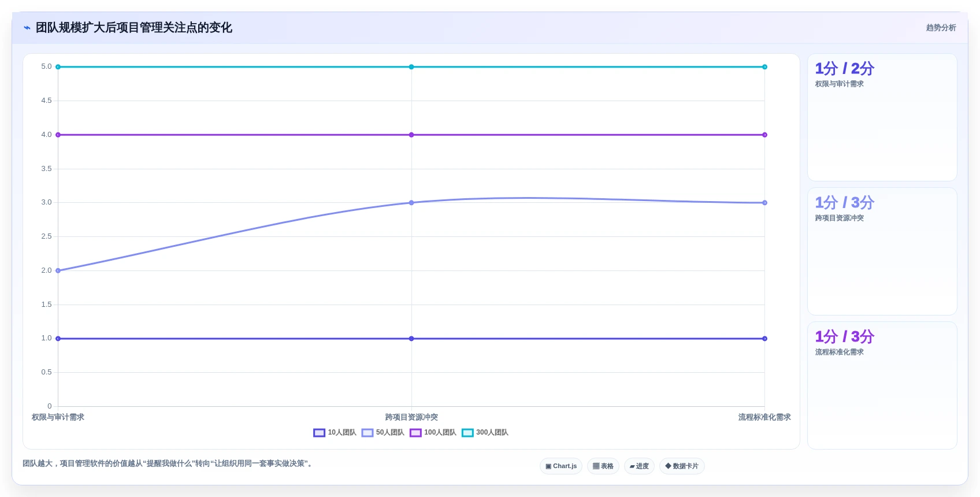Click the 权限与审计需求 x-axis label
Screen dimensions: 980x497
pyautogui.click(x=58, y=417)
